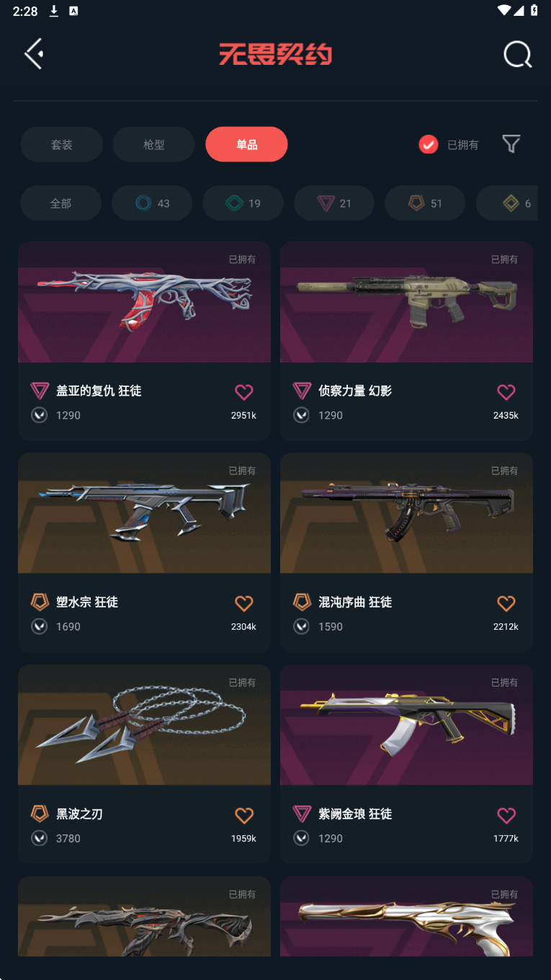
Task: Open the 黑波之刃 kunai thumbnail
Action: (144, 725)
